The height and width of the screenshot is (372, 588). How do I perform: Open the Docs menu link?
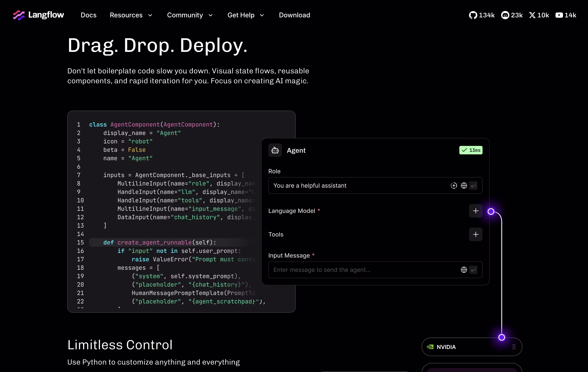(88, 15)
